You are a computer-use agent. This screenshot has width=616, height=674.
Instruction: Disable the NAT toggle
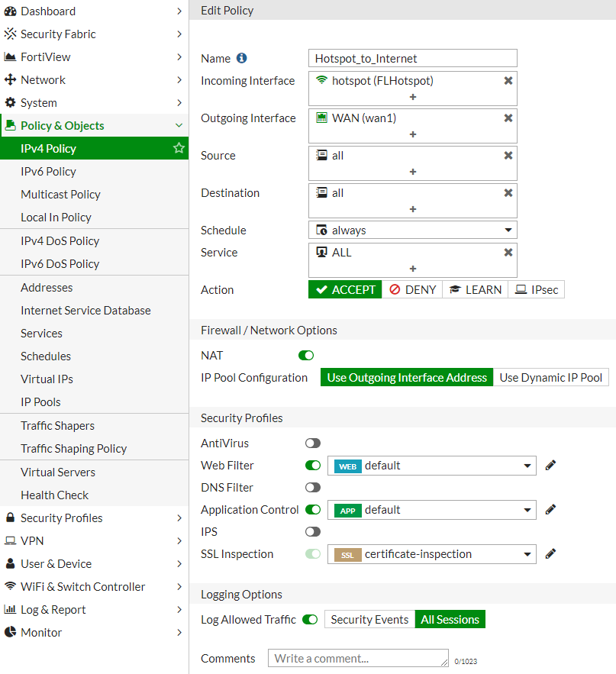(x=306, y=356)
